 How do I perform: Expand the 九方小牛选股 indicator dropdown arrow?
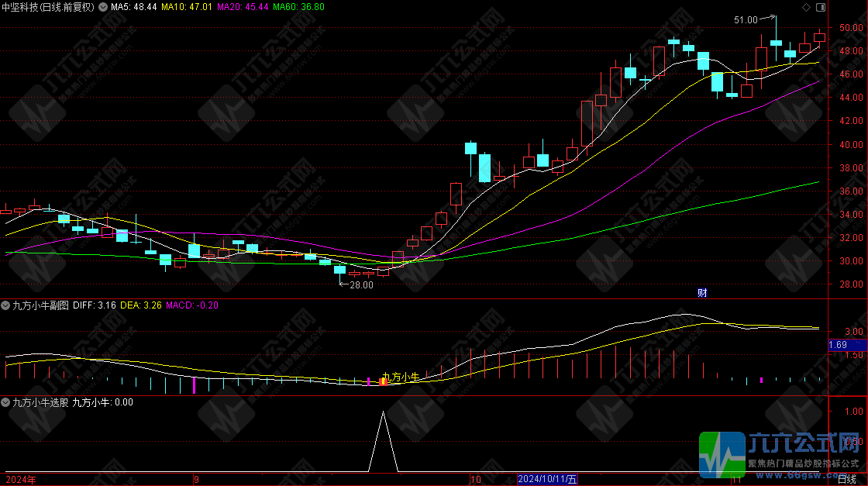point(6,402)
